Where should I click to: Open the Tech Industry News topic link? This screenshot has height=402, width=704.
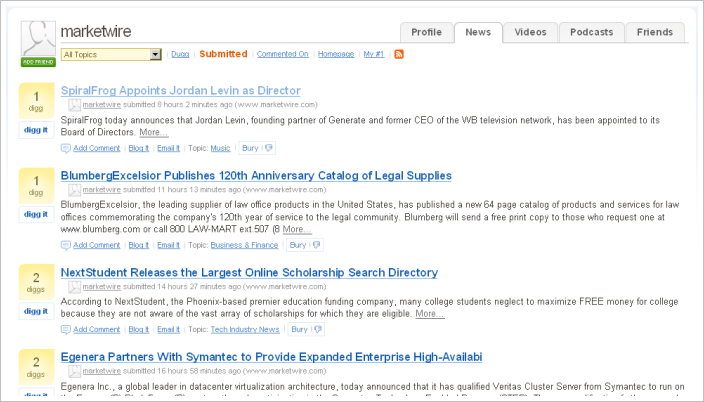[x=245, y=330]
